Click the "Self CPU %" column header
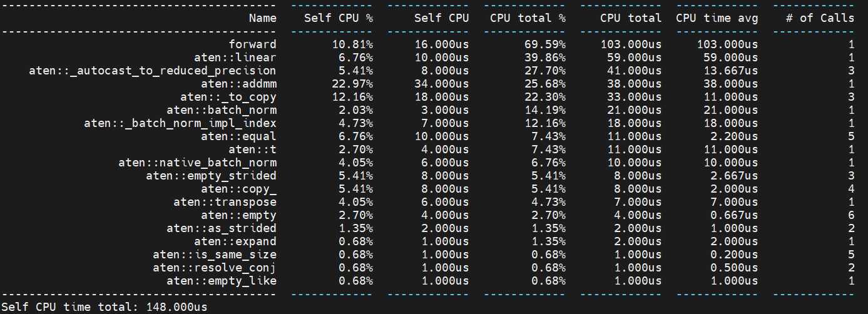This screenshot has width=868, height=314. pyautogui.click(x=339, y=18)
